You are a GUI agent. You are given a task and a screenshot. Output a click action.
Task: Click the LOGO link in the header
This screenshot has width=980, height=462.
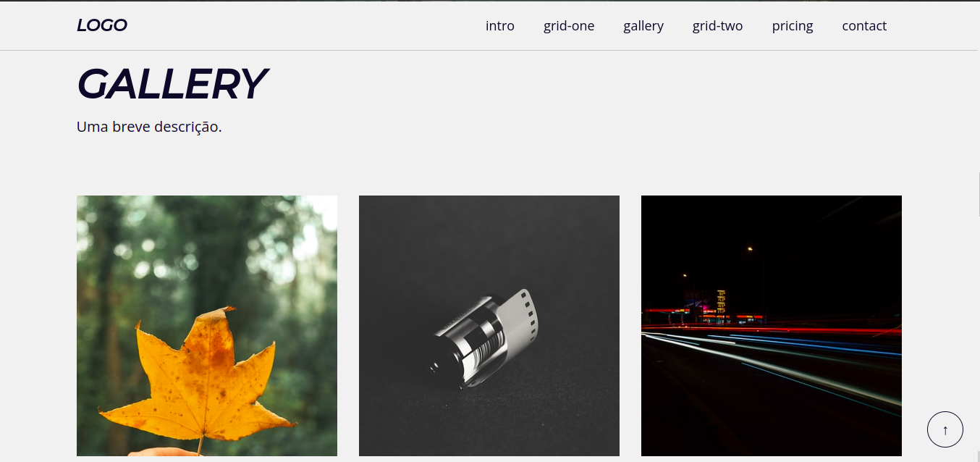coord(102,25)
